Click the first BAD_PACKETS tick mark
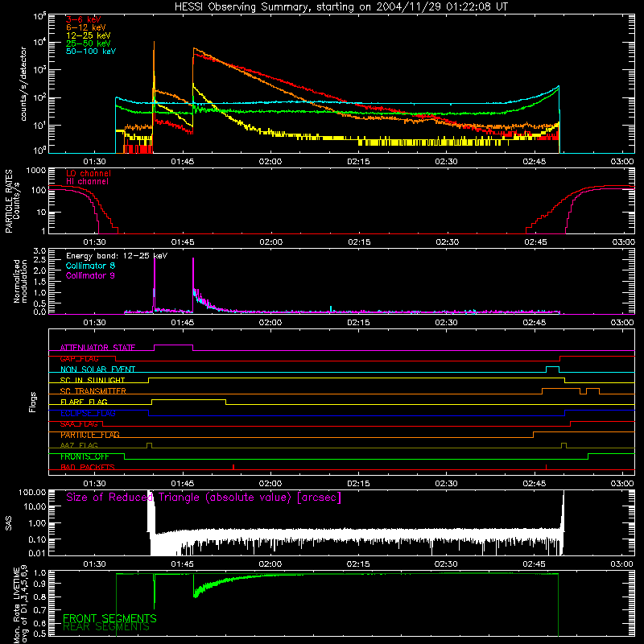 pos(233,467)
